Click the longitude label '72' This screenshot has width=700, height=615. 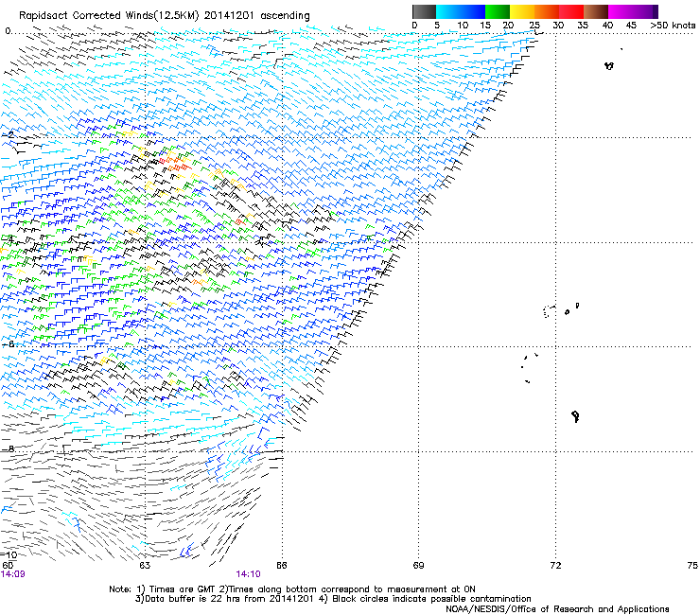click(555, 566)
